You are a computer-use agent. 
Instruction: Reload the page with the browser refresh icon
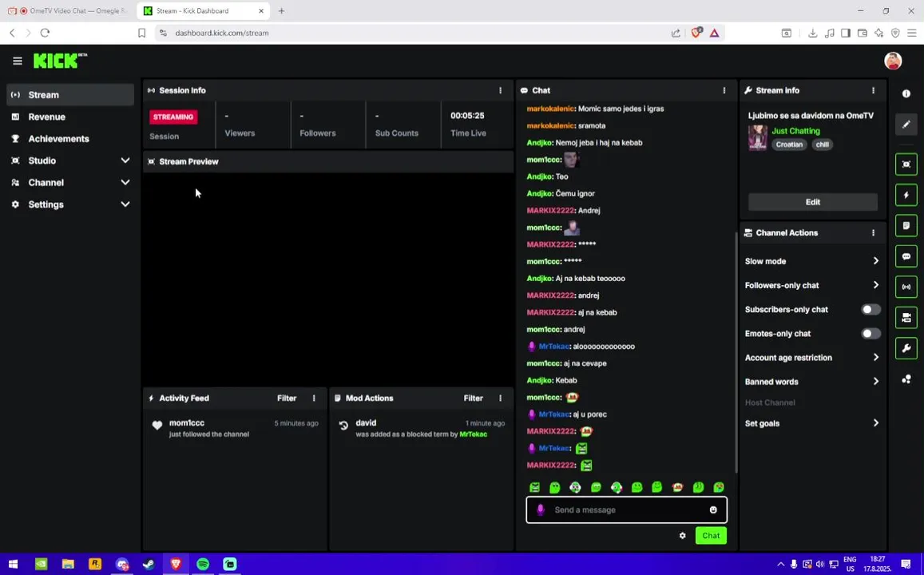point(45,33)
